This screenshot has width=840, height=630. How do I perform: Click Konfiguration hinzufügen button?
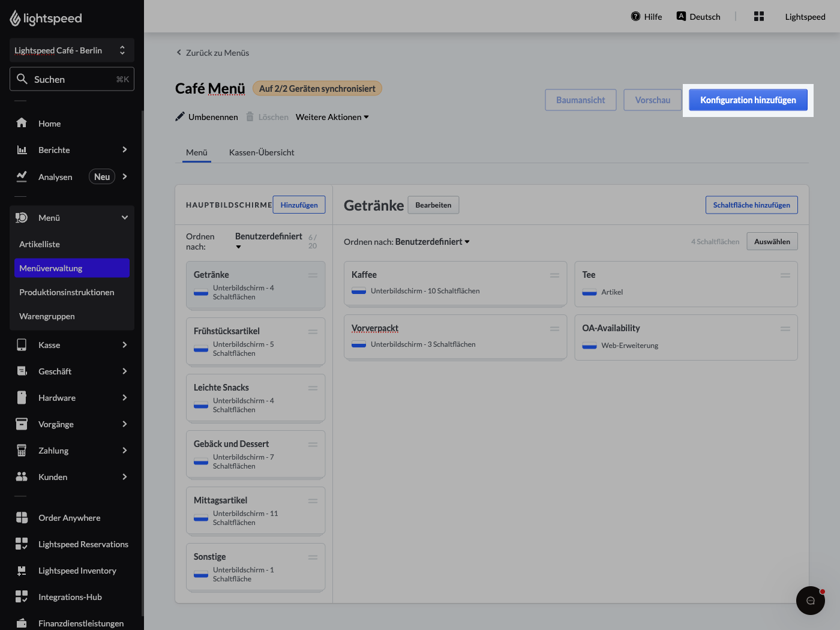click(748, 100)
